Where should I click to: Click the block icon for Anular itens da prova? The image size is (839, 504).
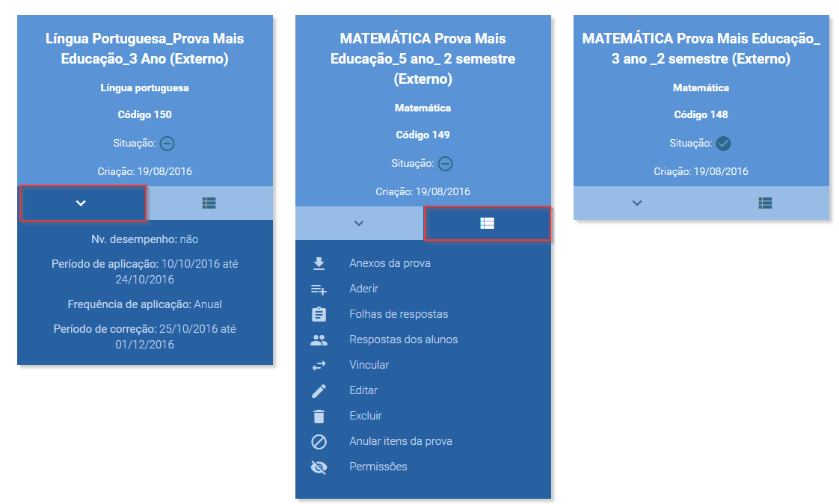point(319,442)
